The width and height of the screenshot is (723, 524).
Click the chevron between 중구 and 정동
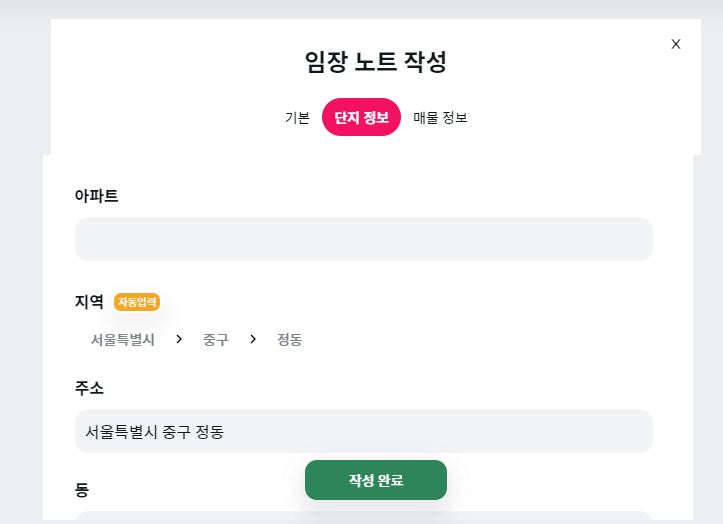[253, 339]
